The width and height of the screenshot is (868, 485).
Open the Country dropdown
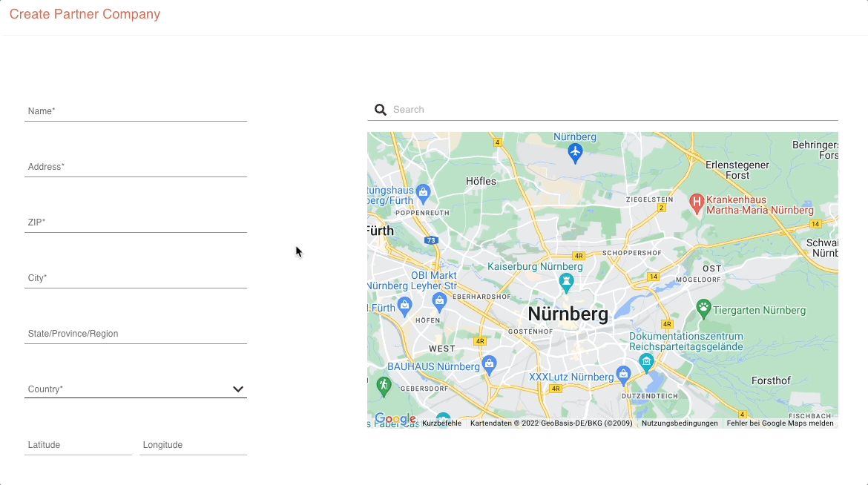136,389
